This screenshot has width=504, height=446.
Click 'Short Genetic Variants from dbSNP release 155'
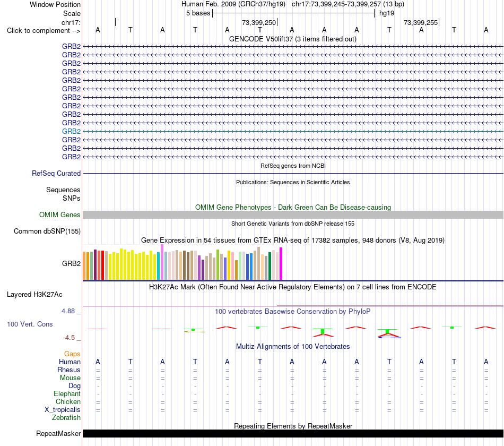[293, 224]
